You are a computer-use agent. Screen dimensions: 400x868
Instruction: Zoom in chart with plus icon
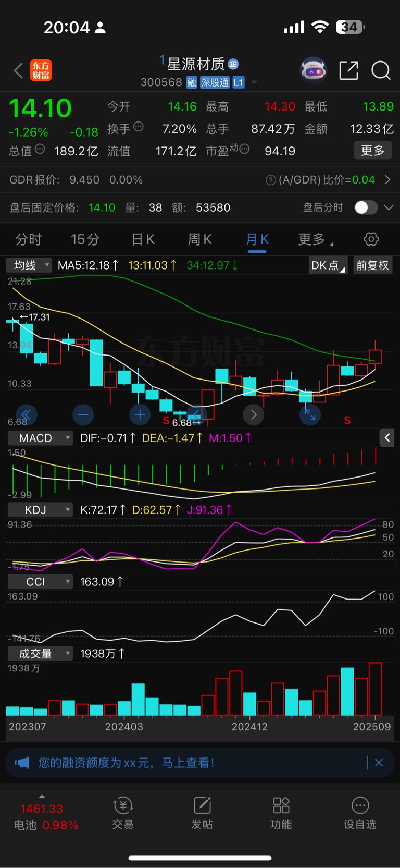pyautogui.click(x=140, y=415)
